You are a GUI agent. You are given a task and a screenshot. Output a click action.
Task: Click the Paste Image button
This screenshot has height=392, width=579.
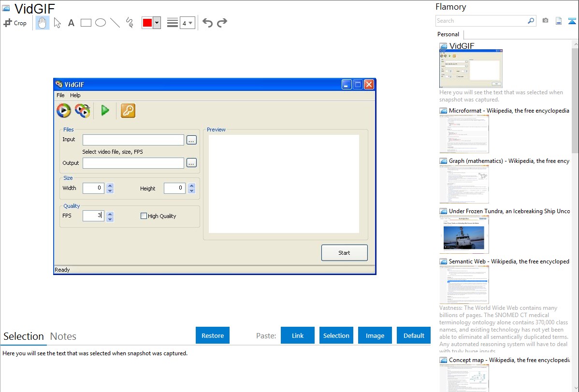pyautogui.click(x=375, y=335)
